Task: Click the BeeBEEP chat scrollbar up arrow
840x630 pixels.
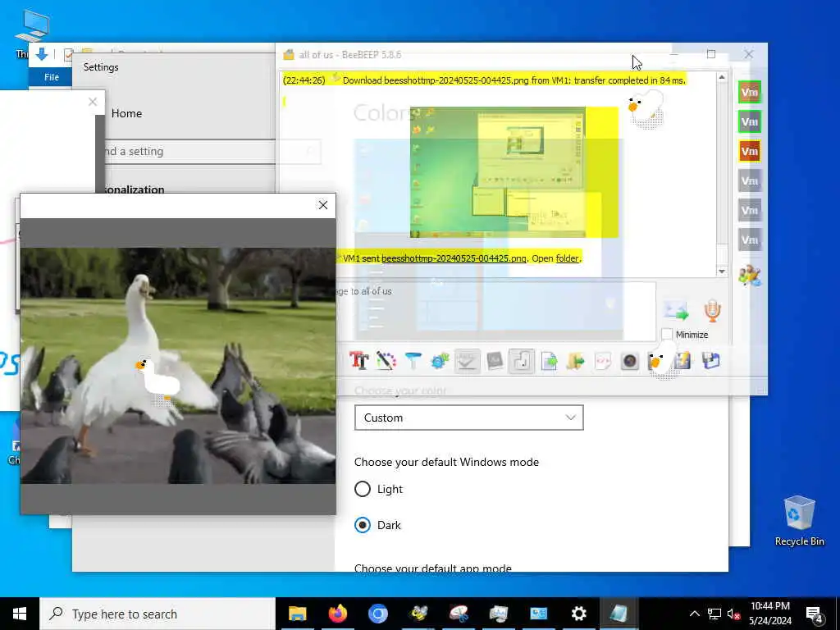Action: [x=722, y=77]
